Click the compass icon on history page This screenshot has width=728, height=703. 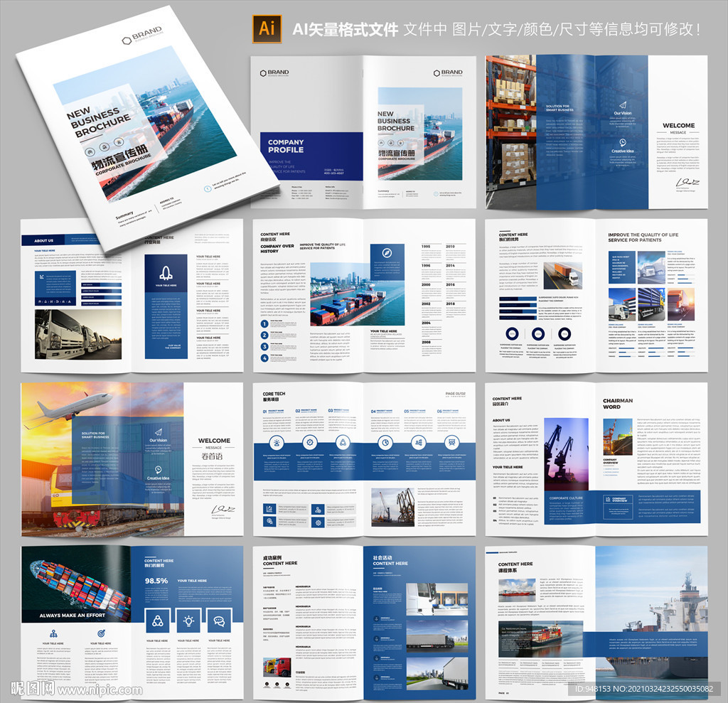(387, 253)
